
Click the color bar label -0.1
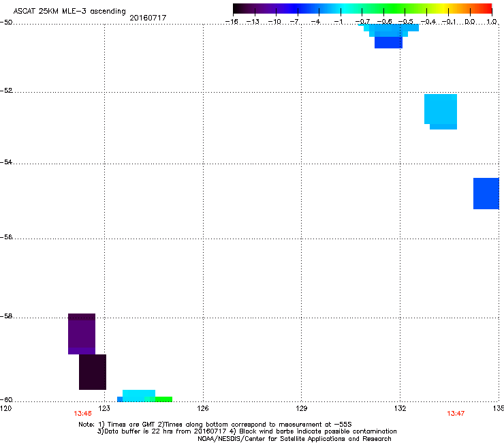pyautogui.click(x=449, y=22)
